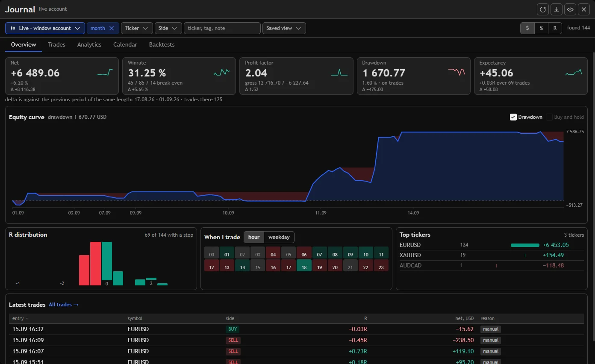Image resolution: width=595 pixels, height=364 pixels.
Task: Click the XAUUSD row in Top tickers
Action: tap(492, 255)
